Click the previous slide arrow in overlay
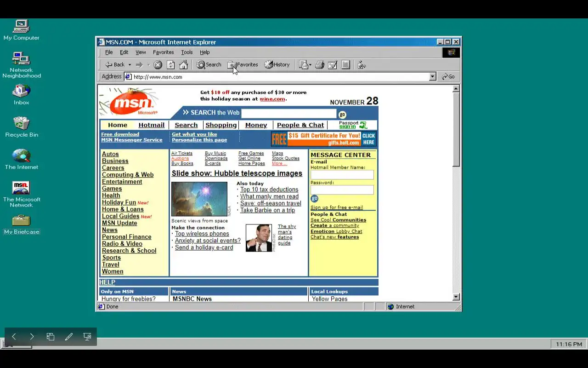588x368 pixels. [x=14, y=337]
